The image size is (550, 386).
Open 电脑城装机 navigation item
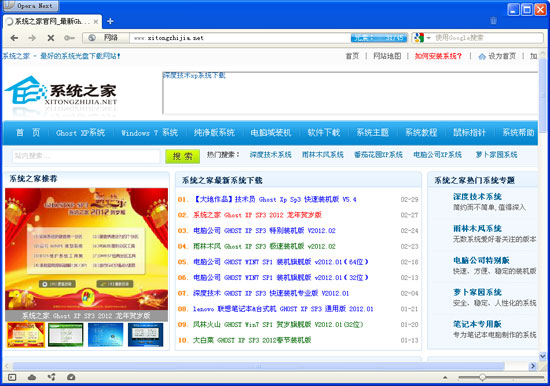(271, 133)
